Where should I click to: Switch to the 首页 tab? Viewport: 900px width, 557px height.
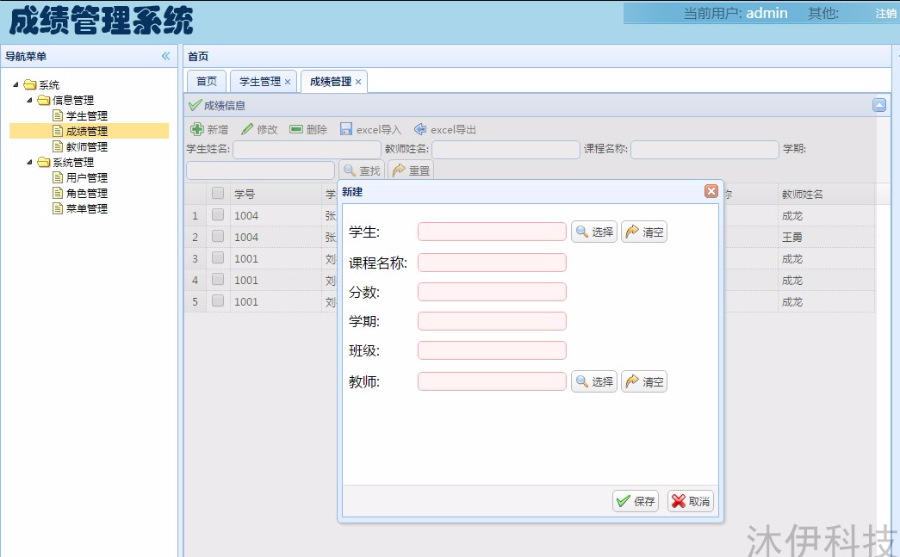coord(207,82)
